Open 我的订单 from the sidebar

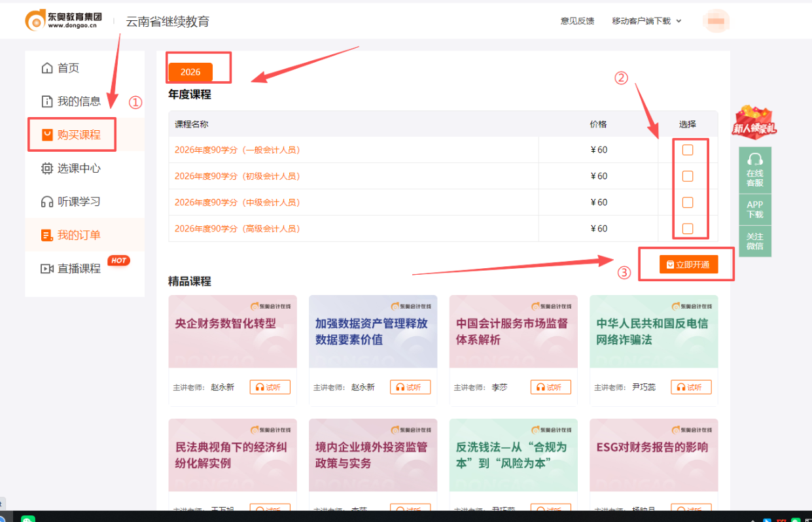(65, 234)
